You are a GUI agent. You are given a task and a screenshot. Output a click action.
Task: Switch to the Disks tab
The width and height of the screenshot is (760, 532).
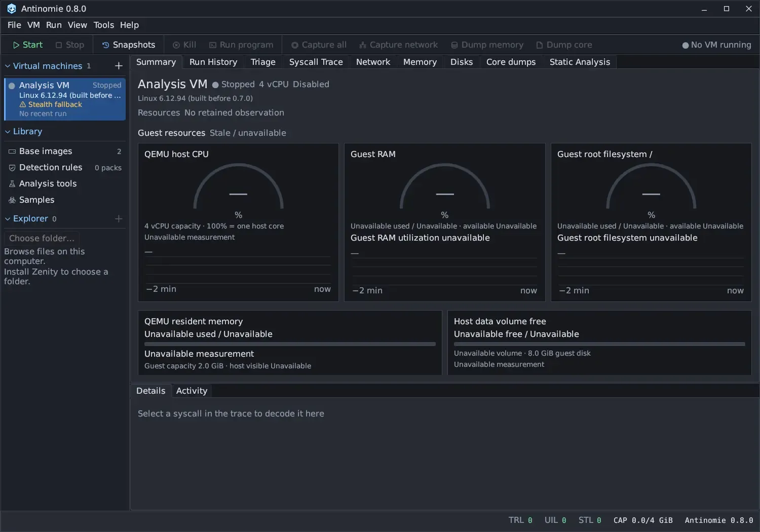pyautogui.click(x=462, y=62)
